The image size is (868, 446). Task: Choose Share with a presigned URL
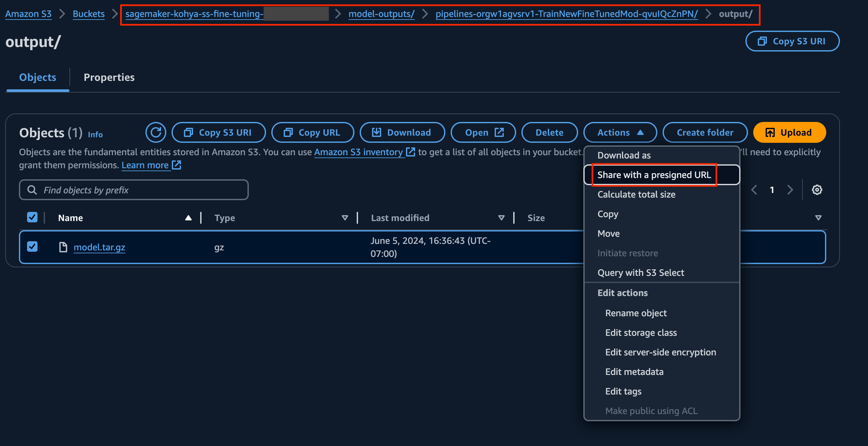[x=654, y=175]
